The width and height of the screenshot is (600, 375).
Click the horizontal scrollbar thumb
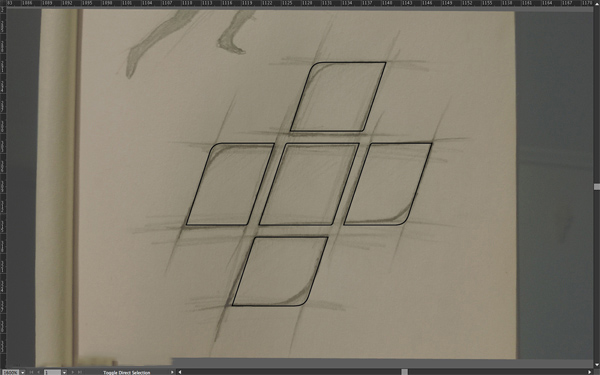[x=404, y=372]
